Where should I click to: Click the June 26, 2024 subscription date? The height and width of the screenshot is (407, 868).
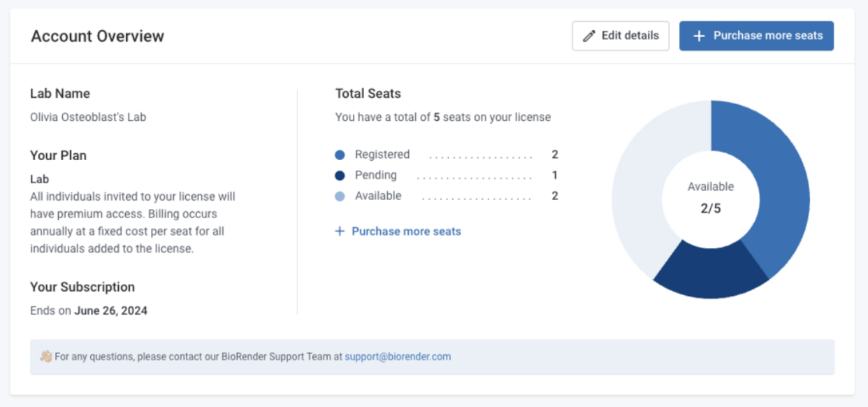(x=111, y=310)
